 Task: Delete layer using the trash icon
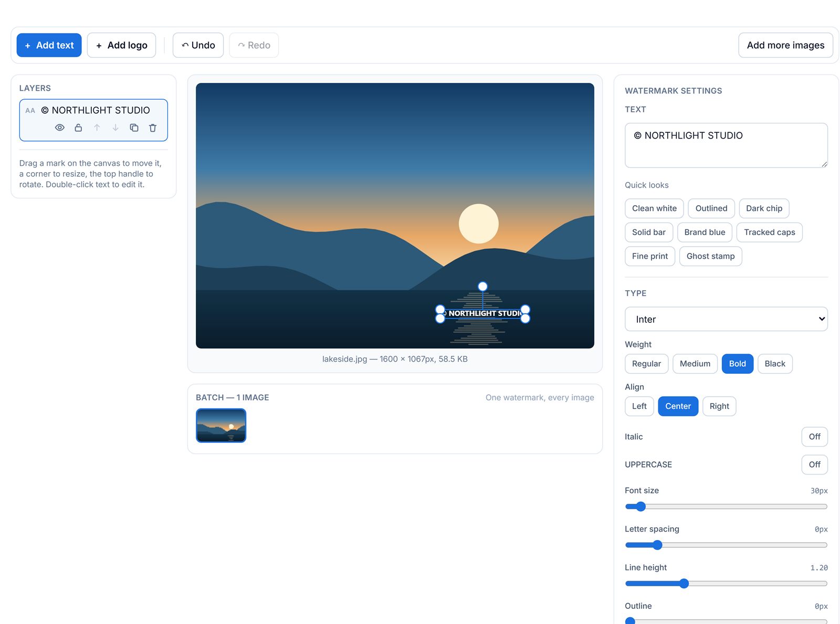click(x=153, y=128)
